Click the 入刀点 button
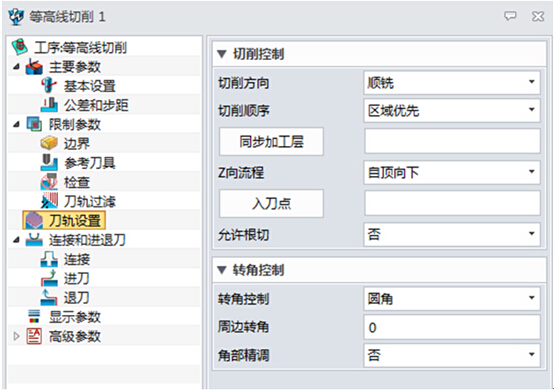 (271, 203)
